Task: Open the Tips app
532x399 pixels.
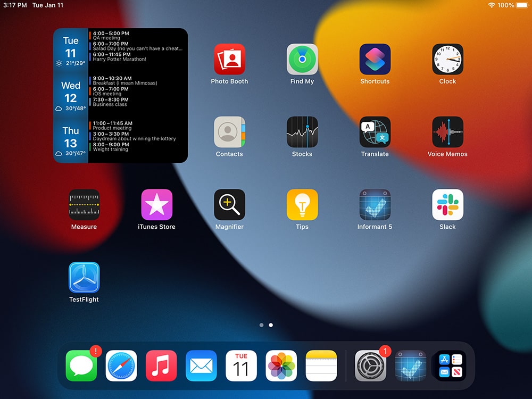Action: (x=302, y=205)
